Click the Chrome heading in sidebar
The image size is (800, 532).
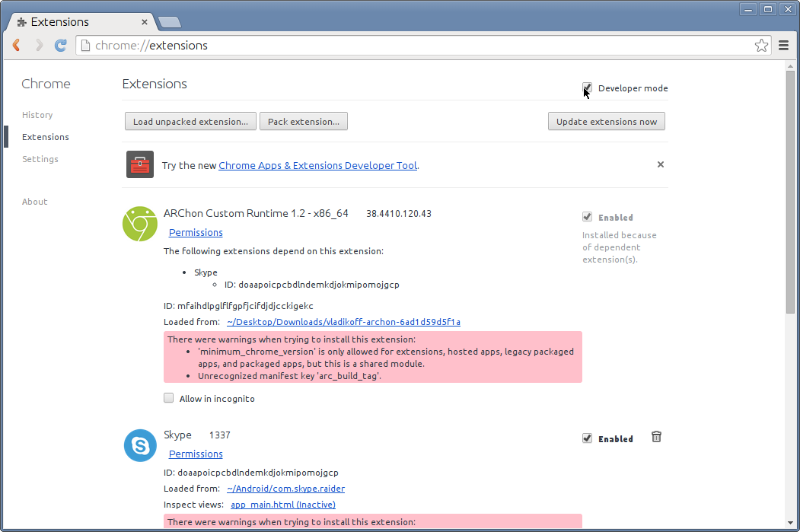[x=46, y=84]
